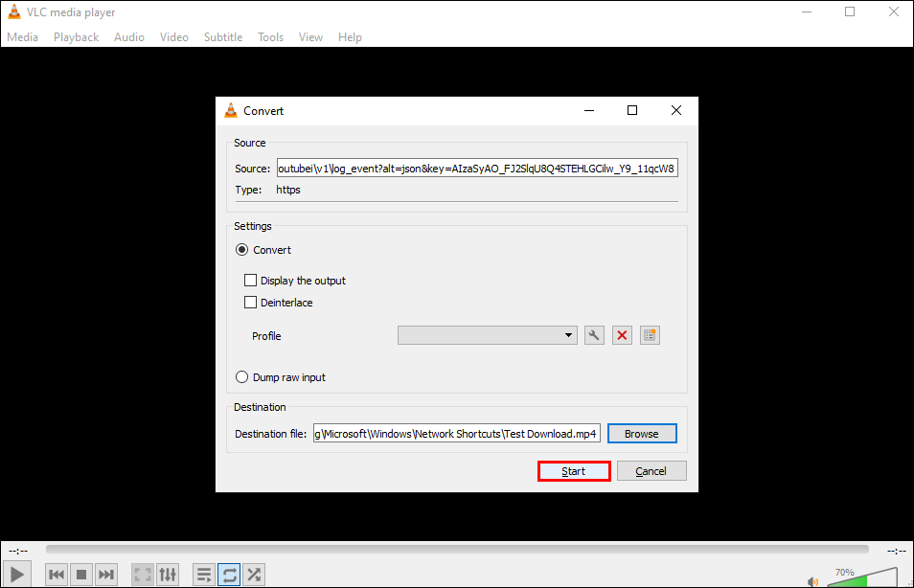Open the Video menu
Viewport: 914px width, 588px height.
[x=174, y=36]
